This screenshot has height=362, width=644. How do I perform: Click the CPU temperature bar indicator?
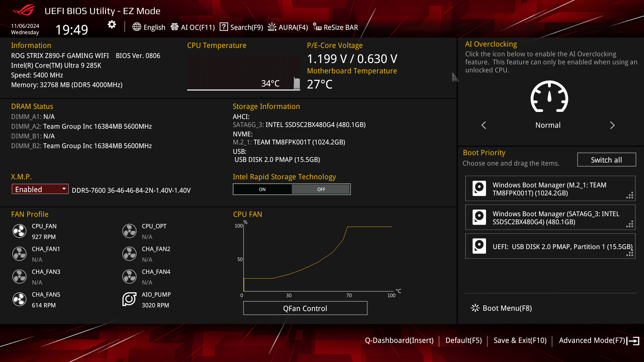tap(297, 84)
